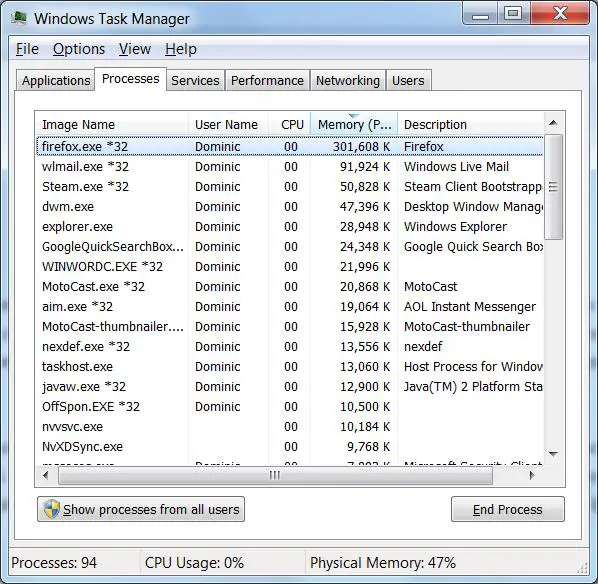This screenshot has width=598, height=584.
Task: Open the View menu
Action: click(135, 49)
